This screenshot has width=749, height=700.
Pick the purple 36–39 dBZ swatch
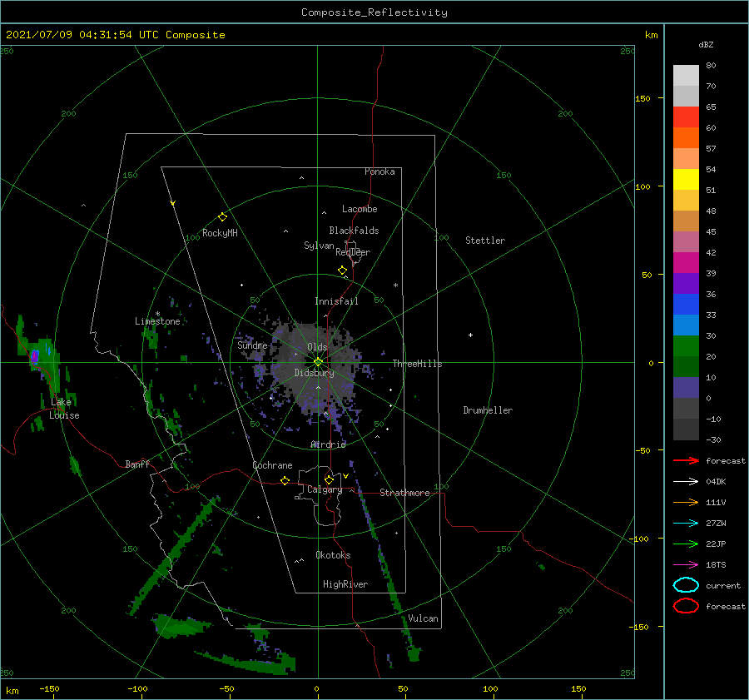(x=686, y=284)
